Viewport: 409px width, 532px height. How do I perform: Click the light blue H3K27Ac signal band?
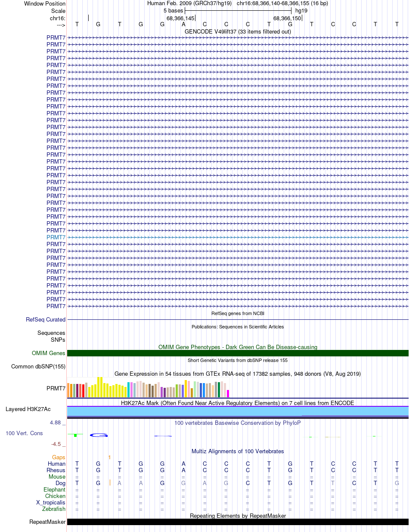(x=238, y=411)
